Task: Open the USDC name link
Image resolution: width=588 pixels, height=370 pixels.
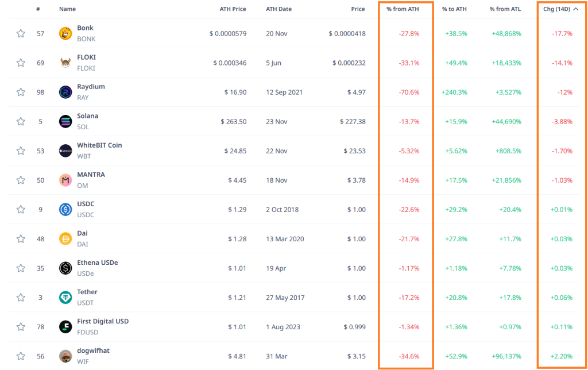Action: (x=86, y=204)
